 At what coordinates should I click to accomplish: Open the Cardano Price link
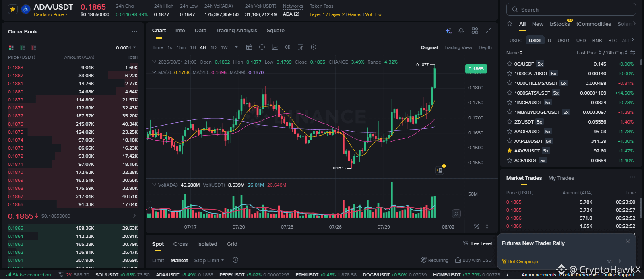coord(51,14)
